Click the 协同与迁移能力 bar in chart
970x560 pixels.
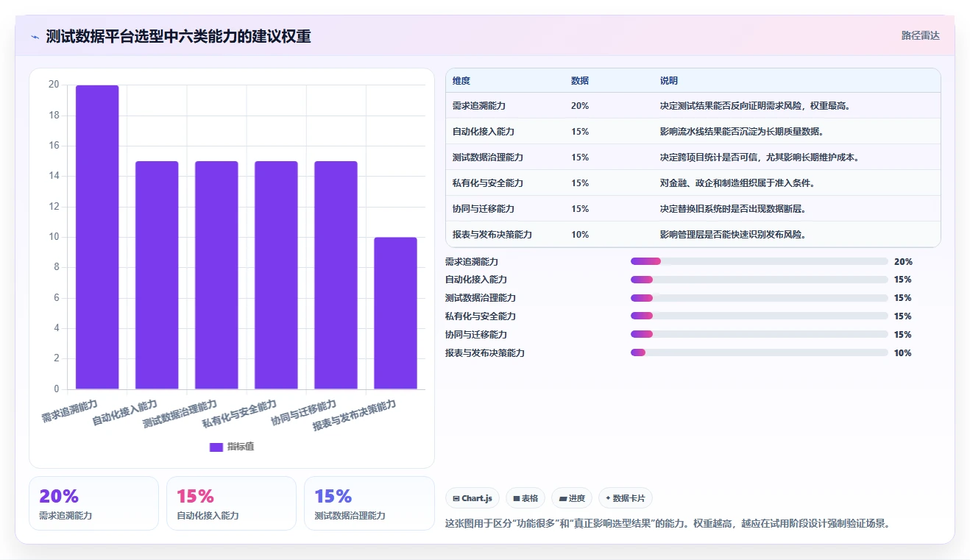click(x=336, y=275)
